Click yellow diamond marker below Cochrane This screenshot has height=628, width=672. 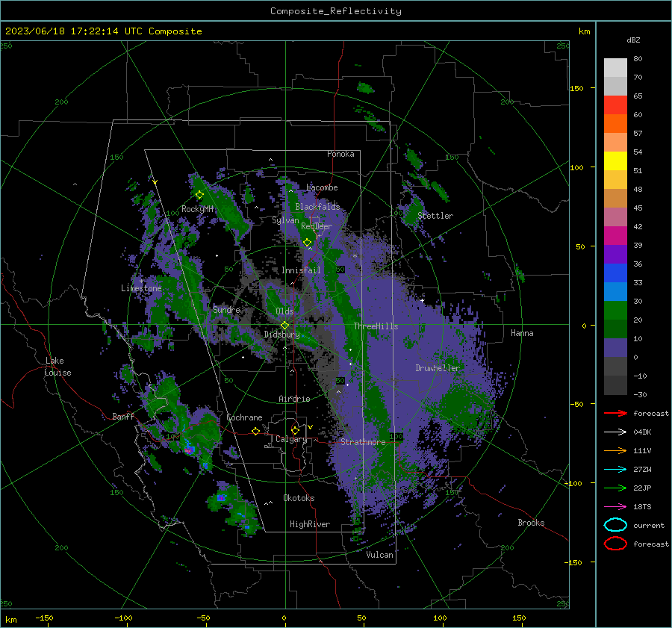[x=256, y=431]
